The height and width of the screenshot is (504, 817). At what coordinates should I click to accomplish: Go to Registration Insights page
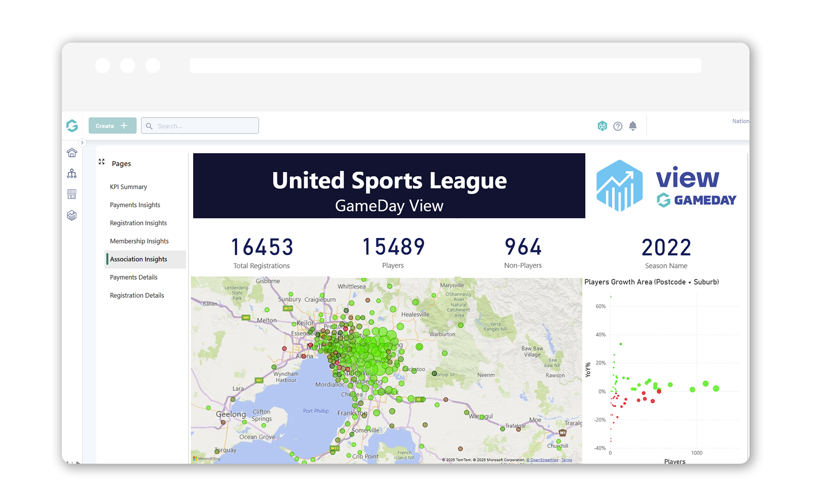point(138,223)
